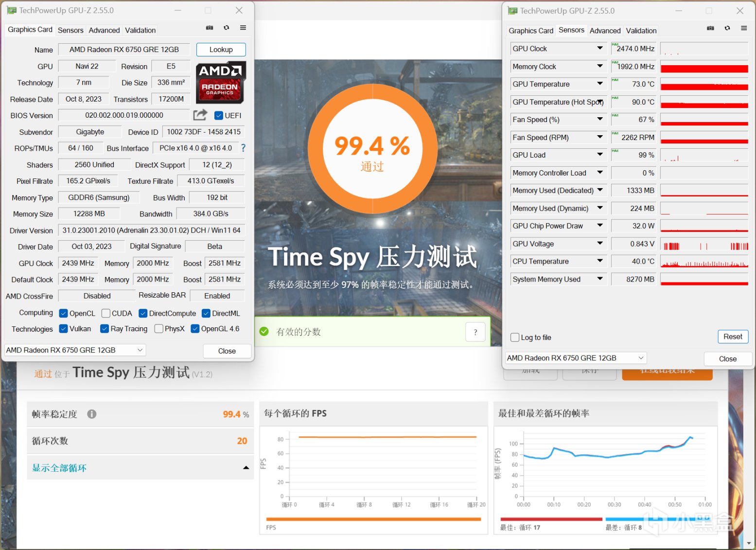Toggle the UEFI checkbox
The height and width of the screenshot is (550, 756).
[219, 115]
